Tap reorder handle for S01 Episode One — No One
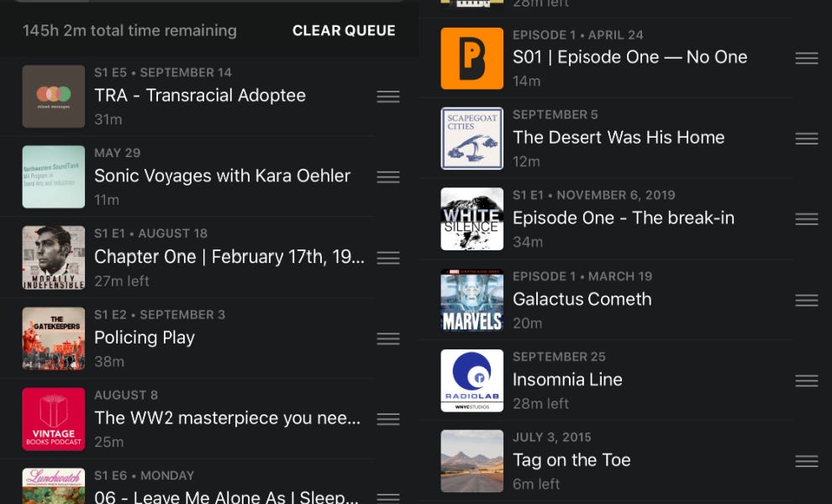Viewport: 832px width, 504px height. pyautogui.click(x=807, y=58)
